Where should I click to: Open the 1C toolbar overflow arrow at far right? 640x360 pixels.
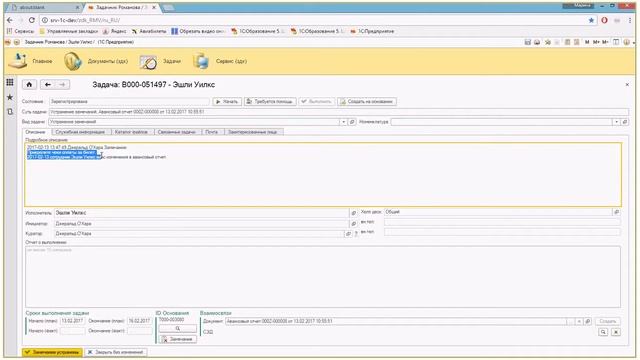[633, 42]
